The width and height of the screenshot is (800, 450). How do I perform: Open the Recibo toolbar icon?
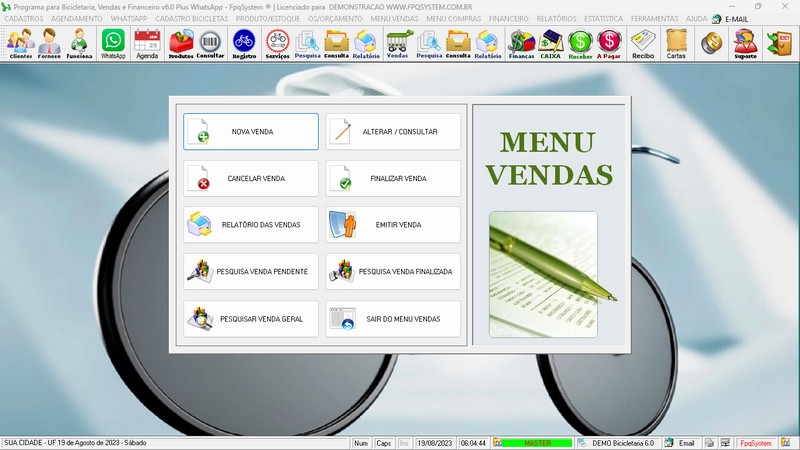point(643,44)
